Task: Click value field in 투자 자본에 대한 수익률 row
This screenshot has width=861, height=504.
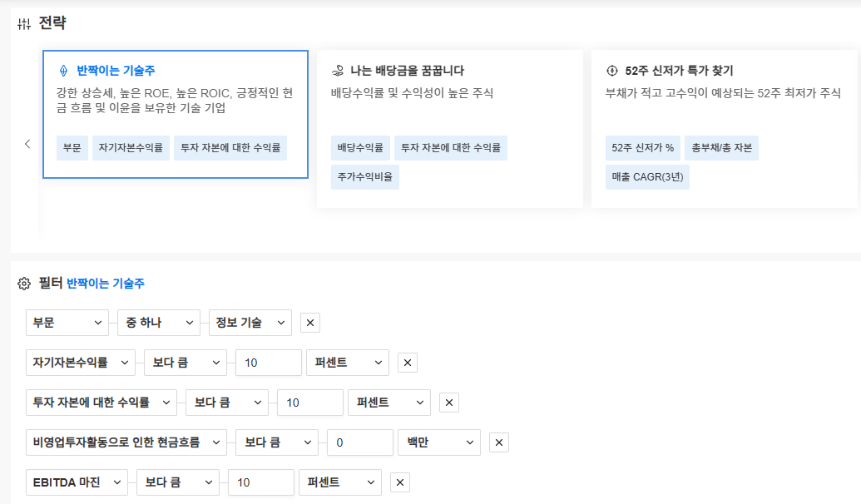Action: click(x=310, y=403)
